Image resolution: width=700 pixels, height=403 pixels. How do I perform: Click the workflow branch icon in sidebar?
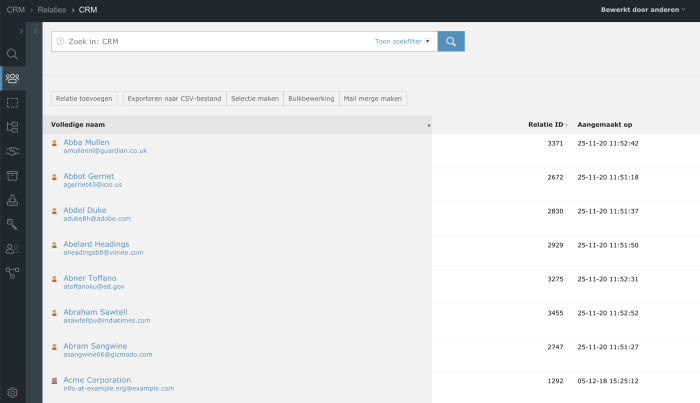pyautogui.click(x=12, y=272)
